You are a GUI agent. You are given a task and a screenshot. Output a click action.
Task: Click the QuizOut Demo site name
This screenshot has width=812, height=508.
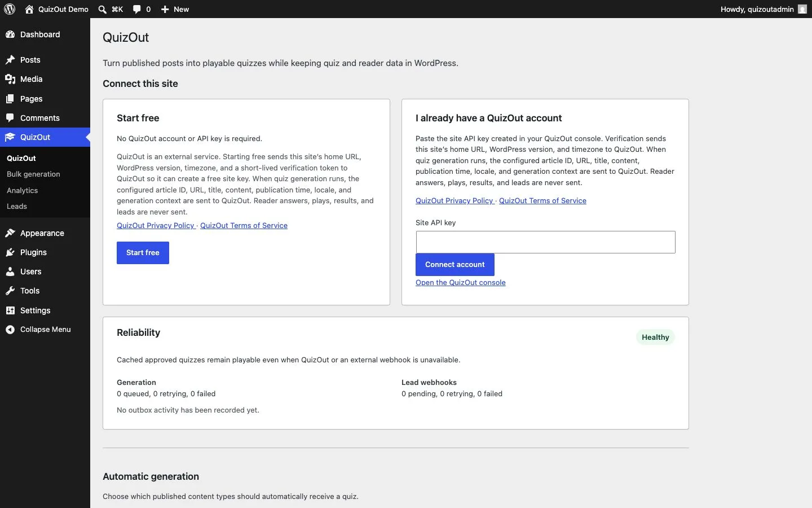[x=63, y=9]
